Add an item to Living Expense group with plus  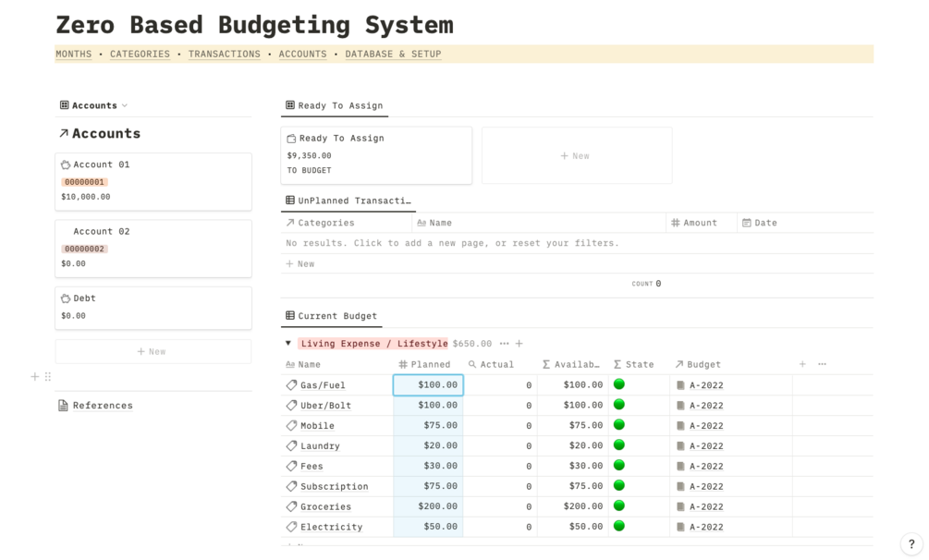(x=519, y=344)
